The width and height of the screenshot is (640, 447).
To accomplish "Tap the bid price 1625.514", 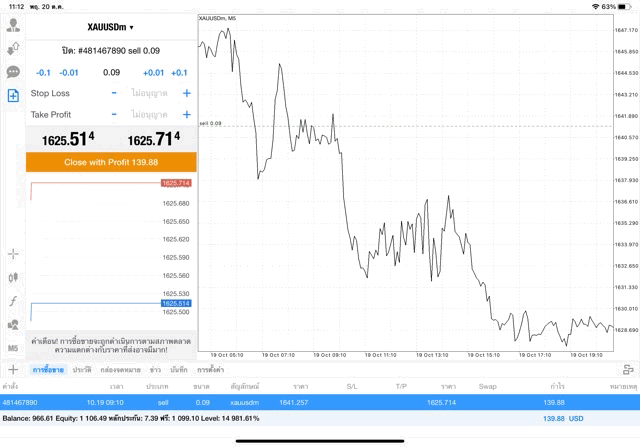I will (68, 139).
